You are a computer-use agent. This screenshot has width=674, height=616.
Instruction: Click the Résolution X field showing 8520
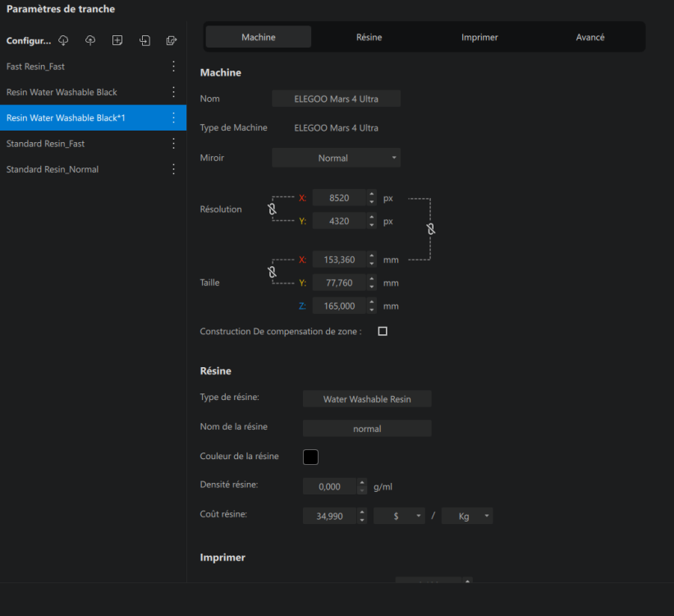click(x=339, y=198)
